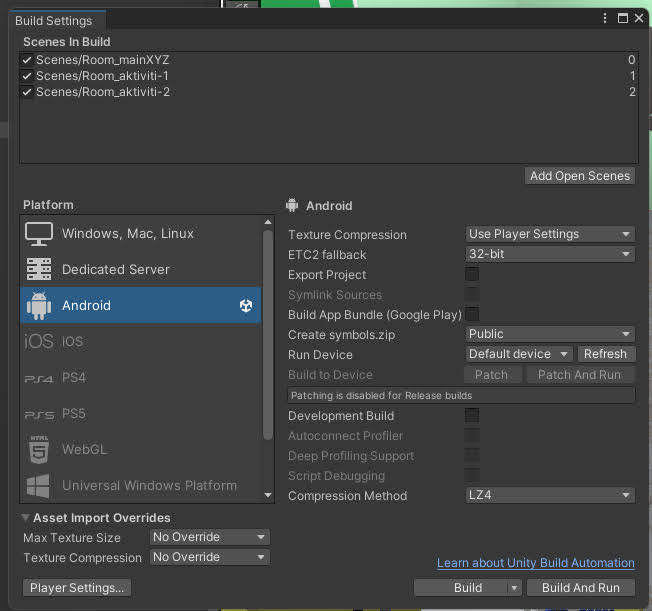Enable Build App Bundle (Google Play)
This screenshot has width=652, height=611.
472,314
